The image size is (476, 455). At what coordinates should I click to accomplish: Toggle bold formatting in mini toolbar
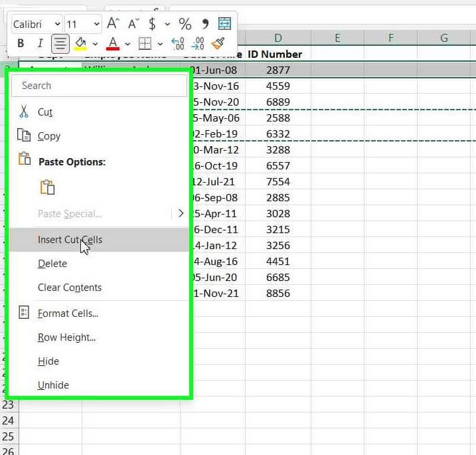click(21, 44)
